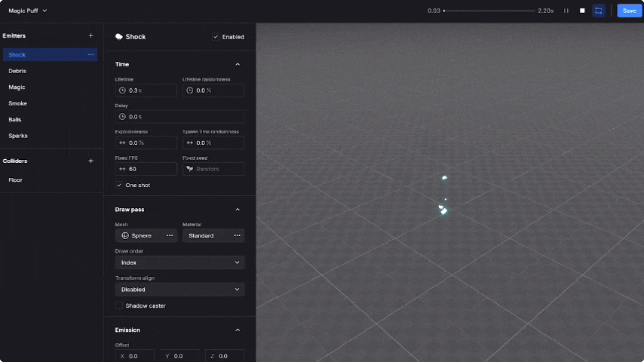Click the Fixed seed Random field
644x362 pixels.
[213, 169]
